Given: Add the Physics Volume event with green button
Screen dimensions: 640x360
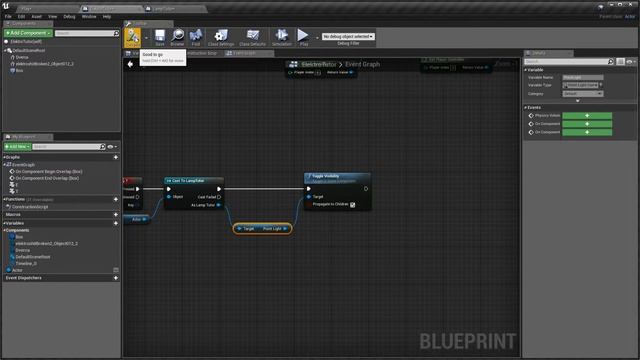Looking at the screenshot, I should tap(587, 116).
